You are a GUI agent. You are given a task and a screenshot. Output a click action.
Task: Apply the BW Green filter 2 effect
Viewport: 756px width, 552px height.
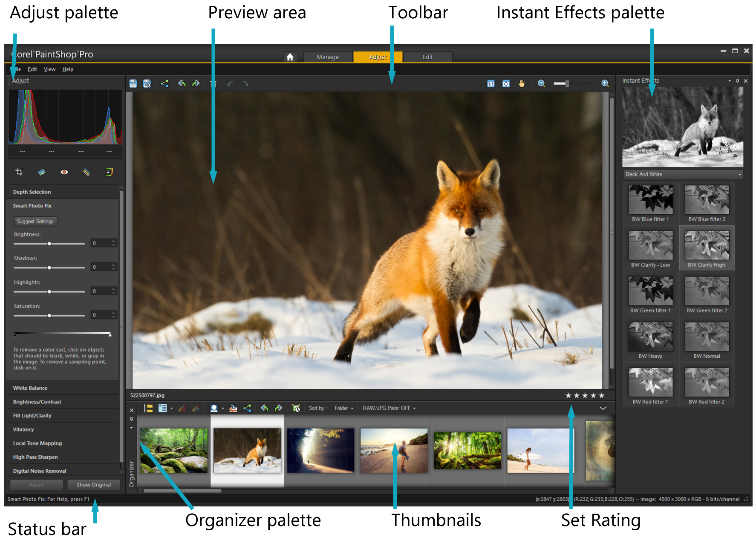point(707,294)
